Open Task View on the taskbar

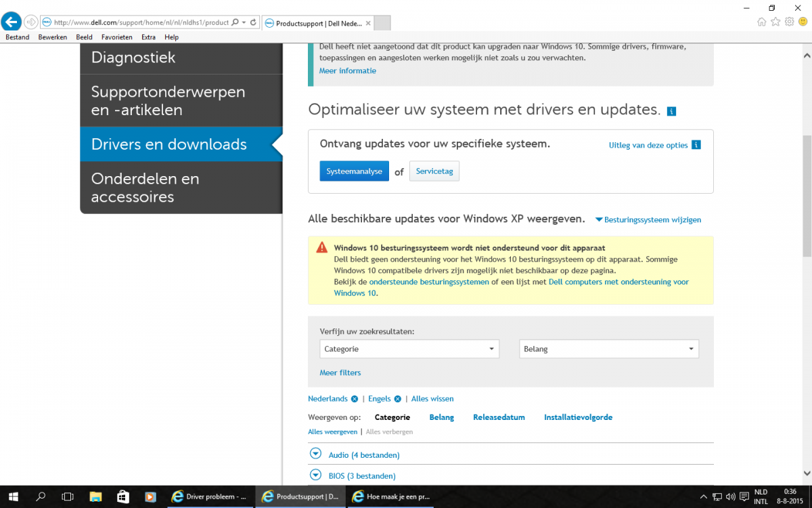point(68,496)
